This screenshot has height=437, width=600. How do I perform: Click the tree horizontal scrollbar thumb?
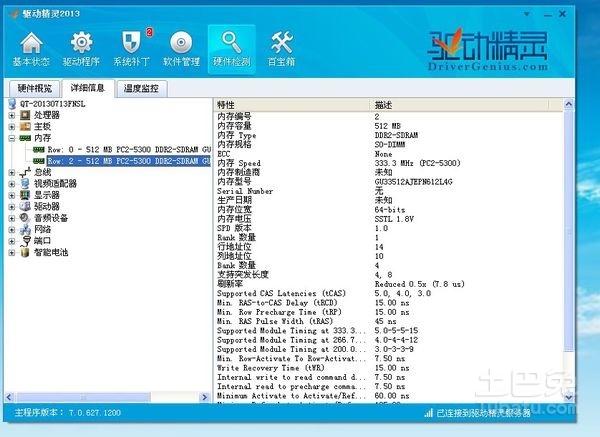coord(83,397)
